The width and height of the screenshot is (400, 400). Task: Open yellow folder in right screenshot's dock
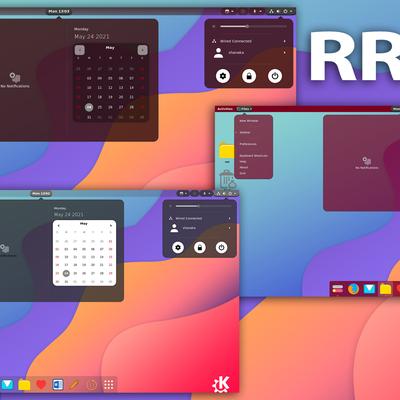[385, 289]
